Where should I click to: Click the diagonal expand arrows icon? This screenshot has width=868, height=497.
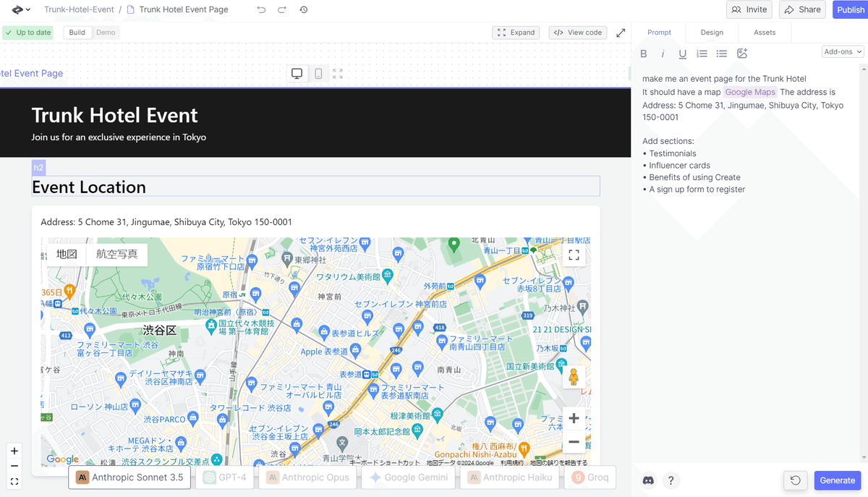coord(621,33)
